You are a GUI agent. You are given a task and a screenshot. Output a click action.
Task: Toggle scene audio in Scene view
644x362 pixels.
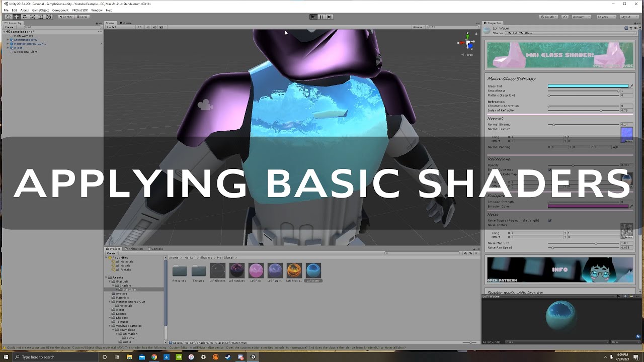pos(154,27)
